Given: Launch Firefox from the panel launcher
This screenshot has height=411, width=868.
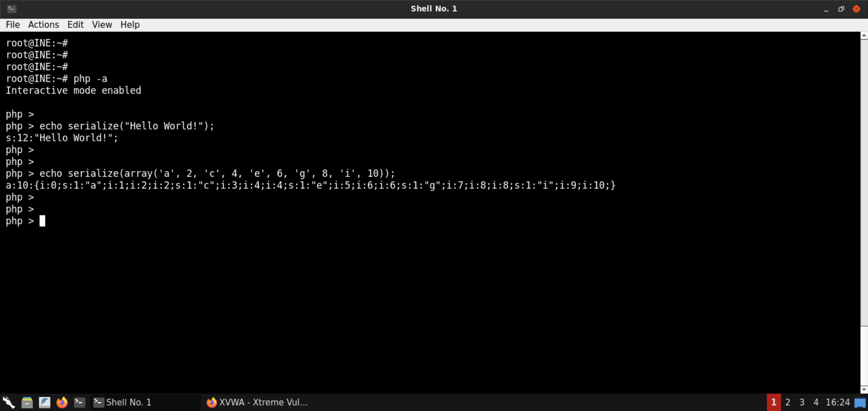Looking at the screenshot, I should coord(62,402).
